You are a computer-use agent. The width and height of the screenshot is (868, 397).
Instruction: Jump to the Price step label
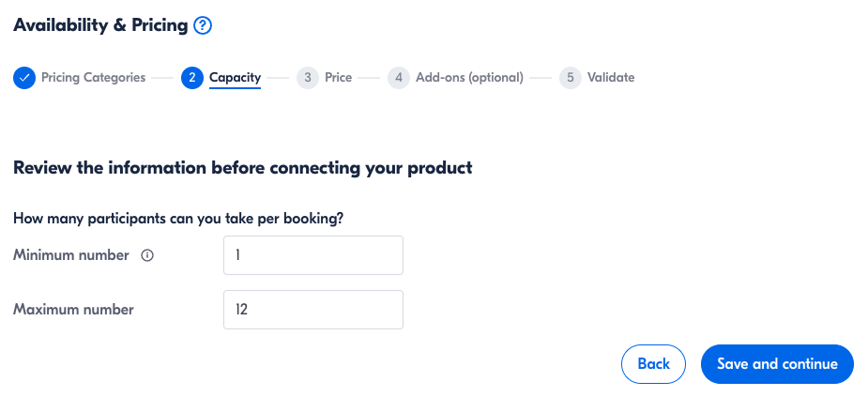click(339, 78)
